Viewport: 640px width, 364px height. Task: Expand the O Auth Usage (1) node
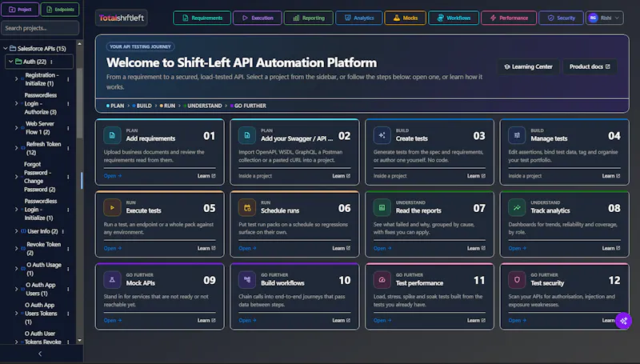(16, 269)
